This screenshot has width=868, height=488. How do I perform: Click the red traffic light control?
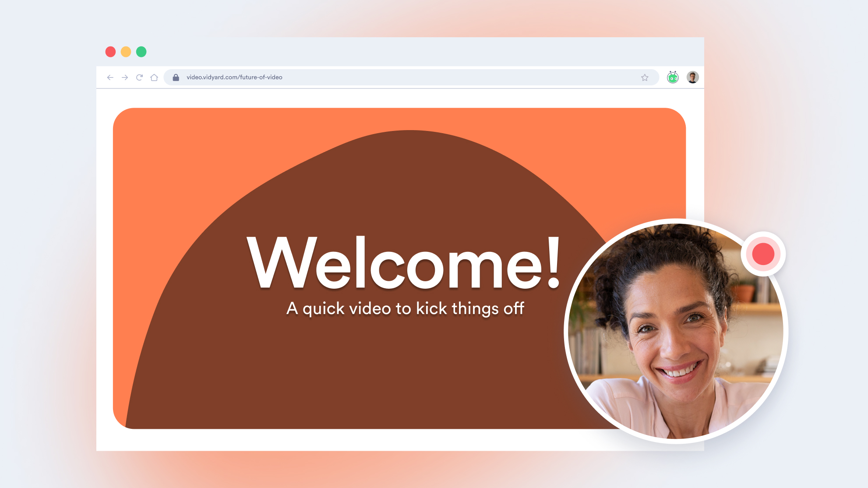click(110, 51)
